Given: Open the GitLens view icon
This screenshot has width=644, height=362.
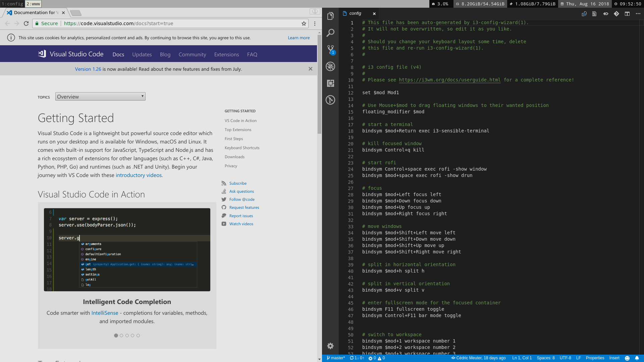Looking at the screenshot, I should tap(330, 100).
